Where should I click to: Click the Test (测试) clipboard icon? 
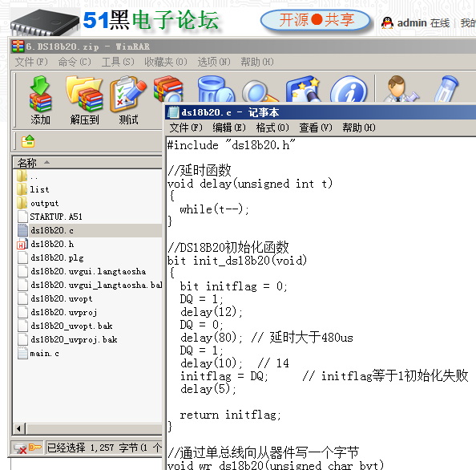click(x=128, y=100)
